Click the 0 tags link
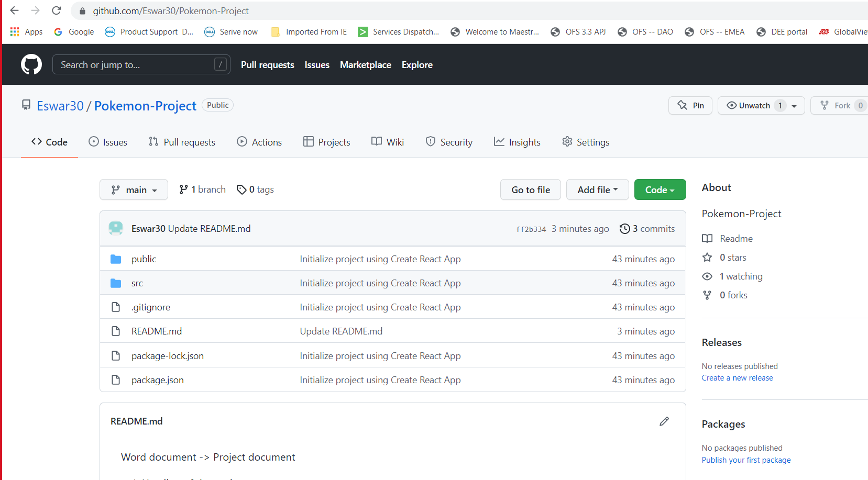This screenshot has width=868, height=480. point(256,189)
